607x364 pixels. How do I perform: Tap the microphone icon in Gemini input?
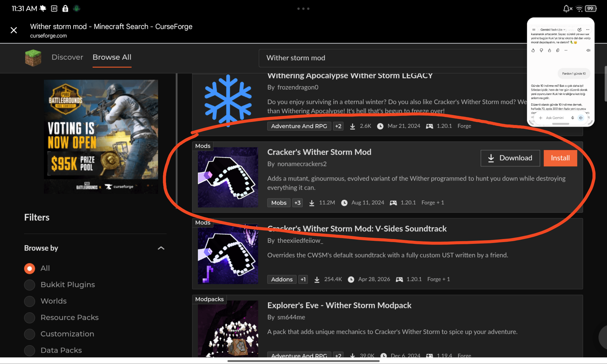[573, 118]
